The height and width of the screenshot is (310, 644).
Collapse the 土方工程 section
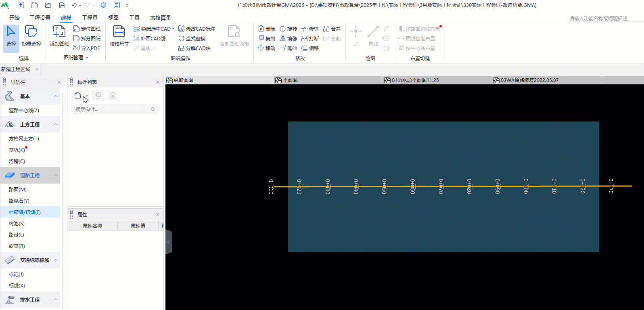point(56,124)
